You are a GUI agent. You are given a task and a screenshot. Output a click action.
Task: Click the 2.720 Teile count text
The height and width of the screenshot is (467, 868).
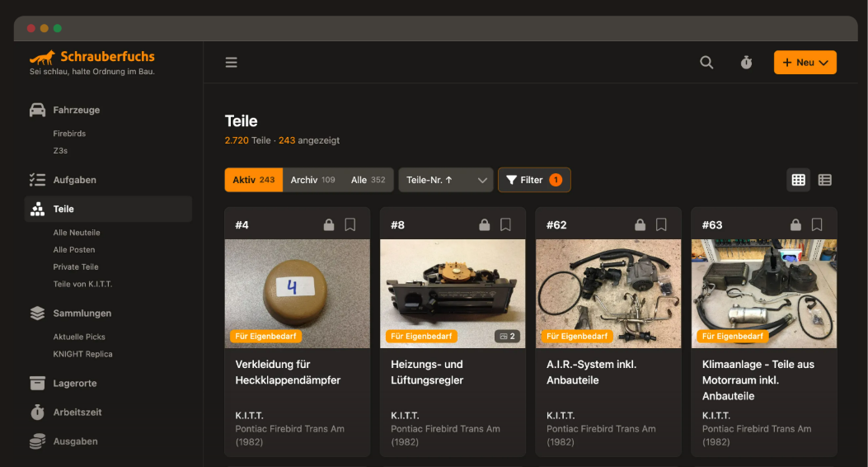tap(247, 141)
